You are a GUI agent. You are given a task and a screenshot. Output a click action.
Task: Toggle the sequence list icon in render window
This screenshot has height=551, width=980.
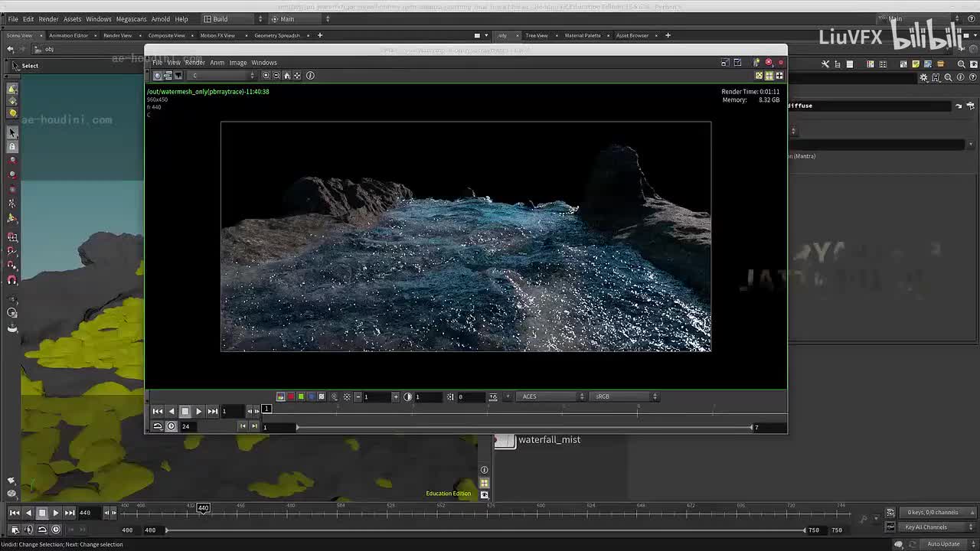coord(168,75)
